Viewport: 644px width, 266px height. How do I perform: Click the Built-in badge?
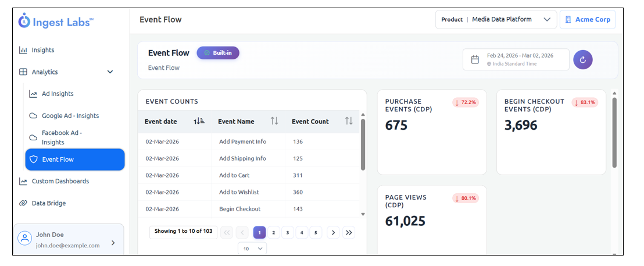point(218,53)
